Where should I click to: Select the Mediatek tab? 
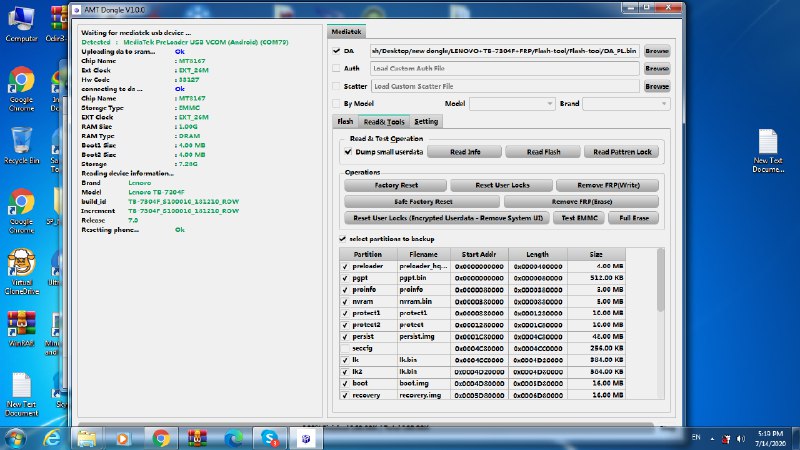346,32
